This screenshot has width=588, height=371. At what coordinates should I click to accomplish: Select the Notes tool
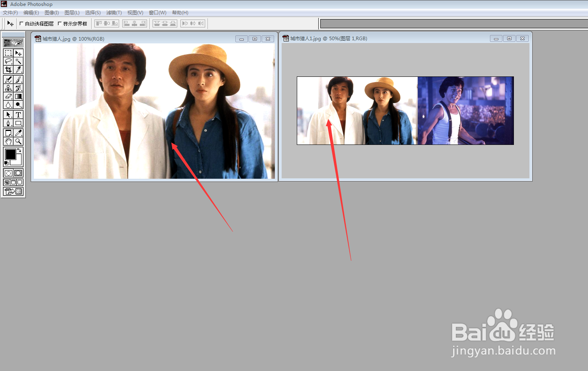(8, 133)
